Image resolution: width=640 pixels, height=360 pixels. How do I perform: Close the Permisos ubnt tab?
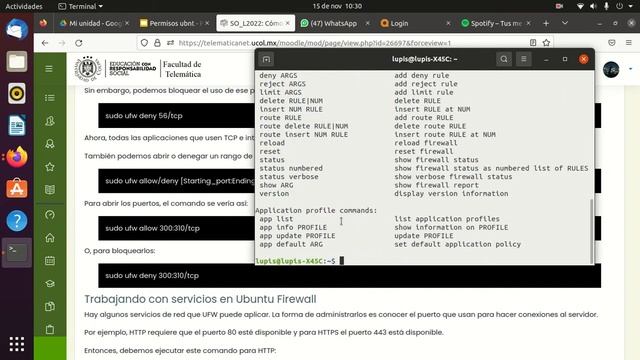pyautogui.click(x=207, y=23)
